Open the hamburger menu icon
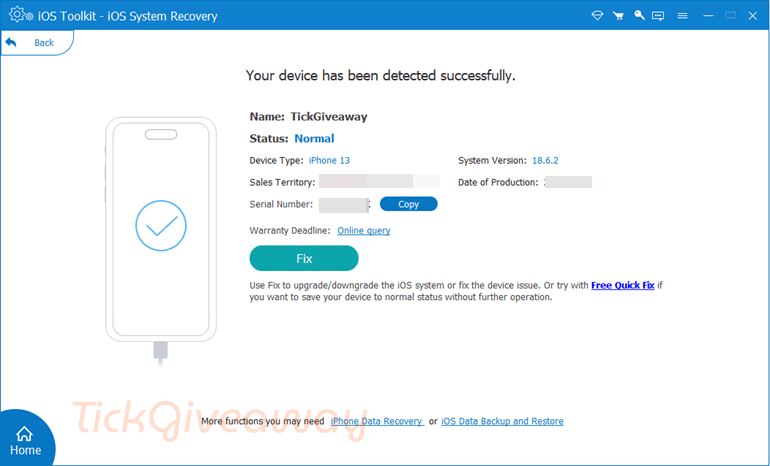Screen dimensions: 770x466 [682, 16]
